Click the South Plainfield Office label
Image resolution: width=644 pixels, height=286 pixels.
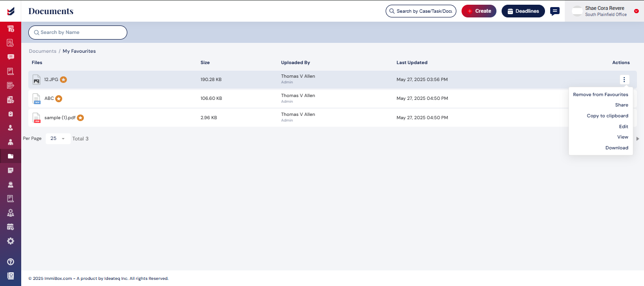coord(606,15)
